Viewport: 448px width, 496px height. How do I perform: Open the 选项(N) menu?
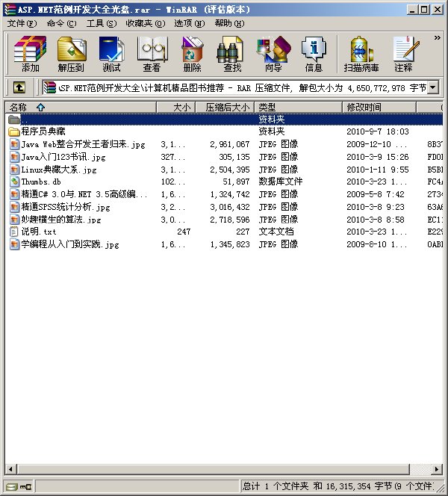point(190,23)
